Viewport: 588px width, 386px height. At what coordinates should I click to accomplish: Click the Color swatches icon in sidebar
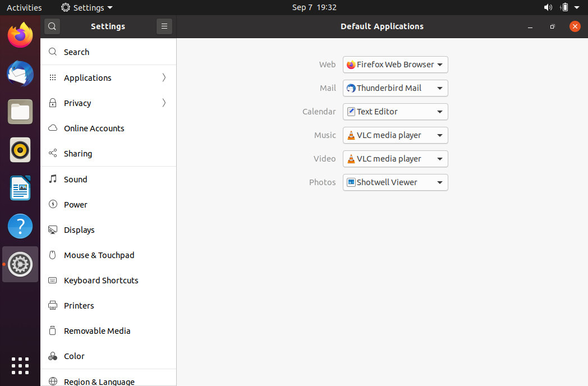53,356
